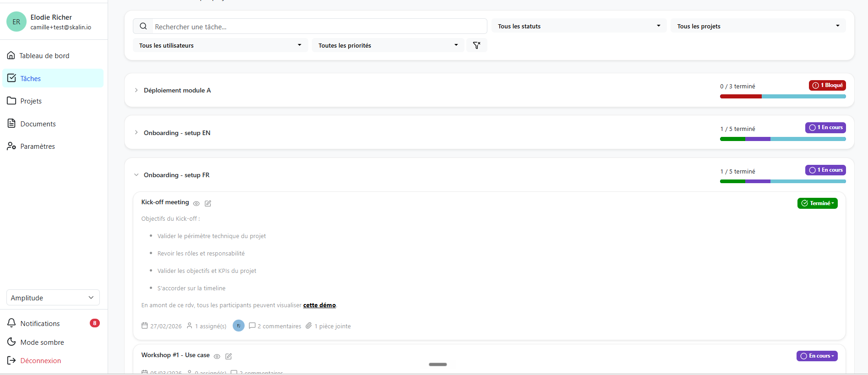Screen dimensions: 868x375
Task: Click the comment bubble icon on Kick-off
Action: coord(252,326)
